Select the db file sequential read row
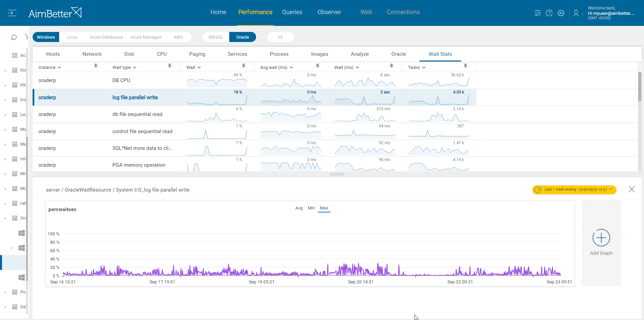 254,114
